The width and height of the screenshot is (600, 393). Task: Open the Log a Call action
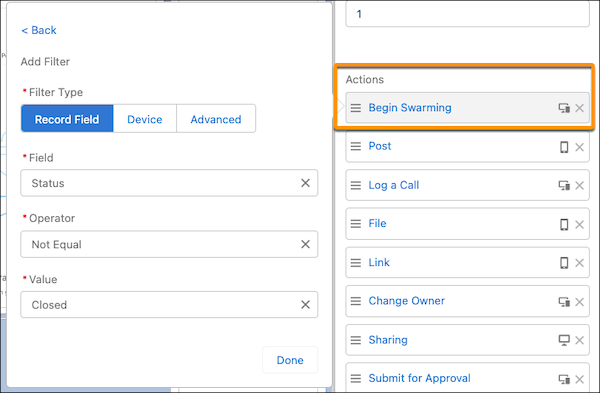[x=394, y=185]
